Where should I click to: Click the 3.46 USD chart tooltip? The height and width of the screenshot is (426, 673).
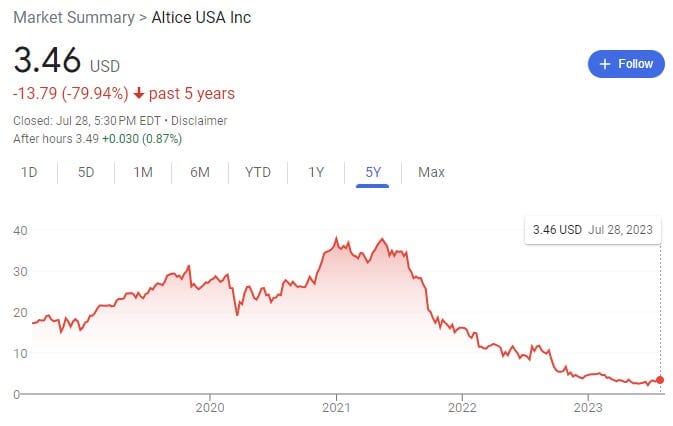click(592, 230)
